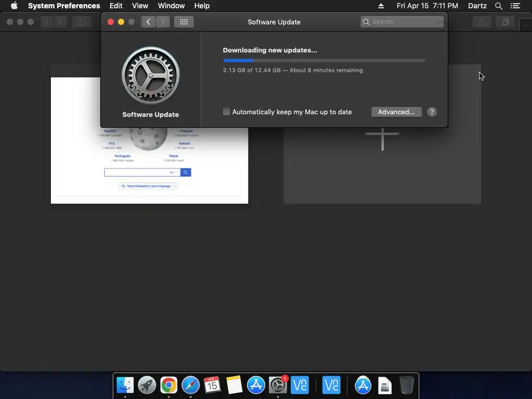Open the Trash in the Dock
Screen dimensions: 532x399
pyautogui.click(x=406, y=385)
